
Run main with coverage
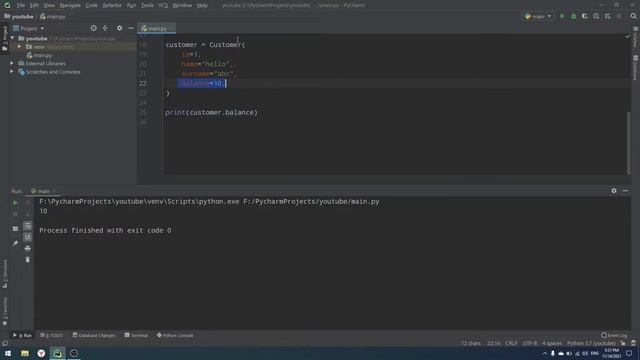[584, 16]
